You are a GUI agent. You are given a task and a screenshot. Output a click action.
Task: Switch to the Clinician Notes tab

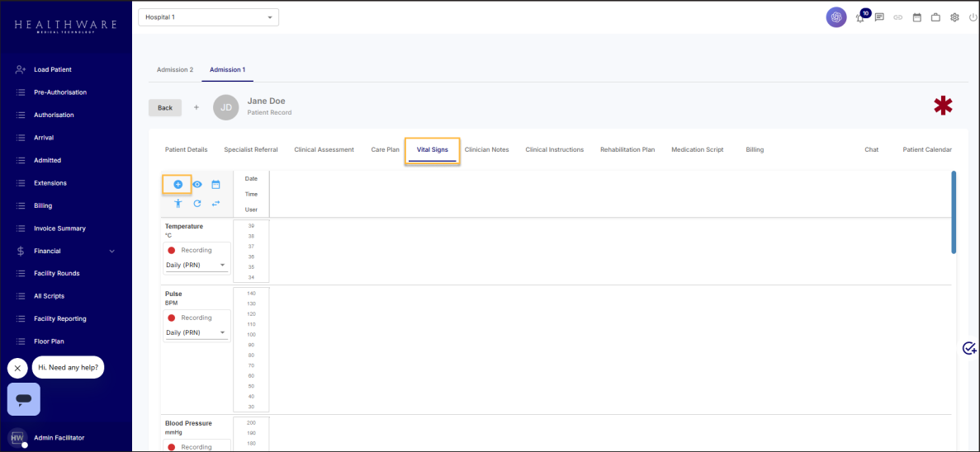coord(486,150)
